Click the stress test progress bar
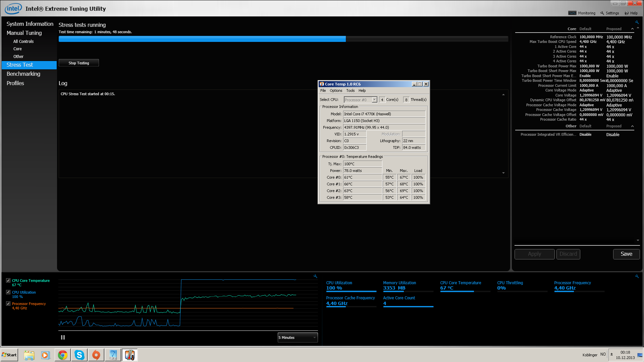The image size is (644, 362). pyautogui.click(x=283, y=39)
